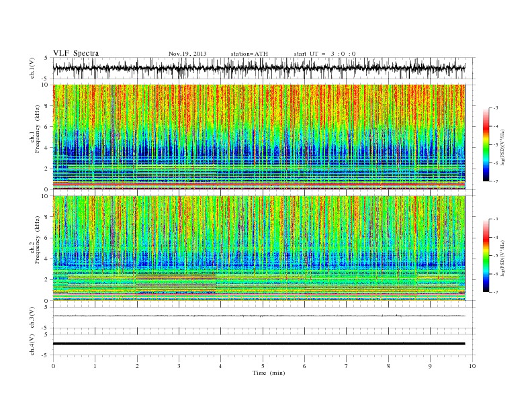The width and height of the screenshot is (532, 411).
Task: Click the 'VLF Spectra' title text
Action: [x=76, y=53]
